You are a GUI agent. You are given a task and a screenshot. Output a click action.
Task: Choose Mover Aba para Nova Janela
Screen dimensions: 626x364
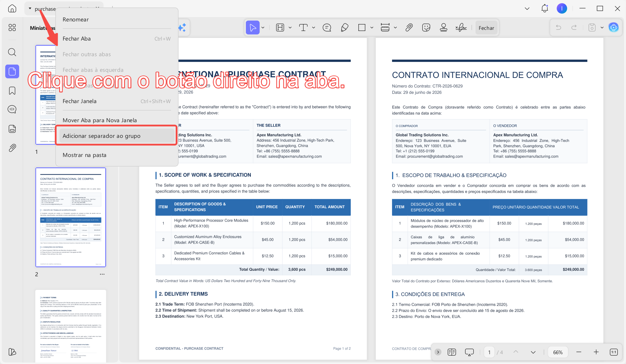pos(117,120)
